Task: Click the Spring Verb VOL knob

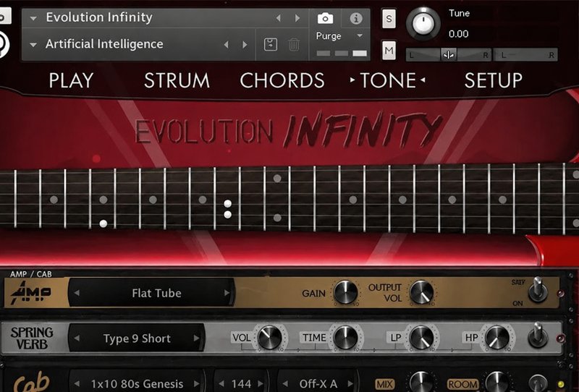Action: click(x=269, y=337)
